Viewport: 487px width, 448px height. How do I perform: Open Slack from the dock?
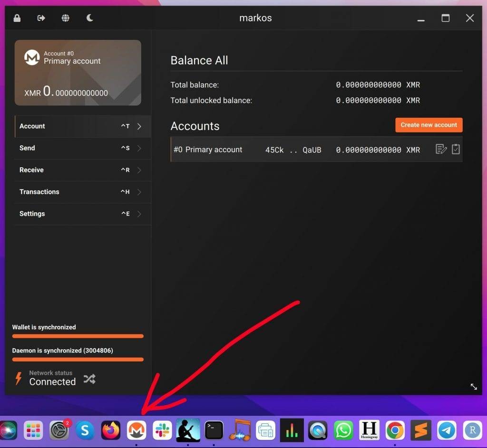tap(163, 430)
